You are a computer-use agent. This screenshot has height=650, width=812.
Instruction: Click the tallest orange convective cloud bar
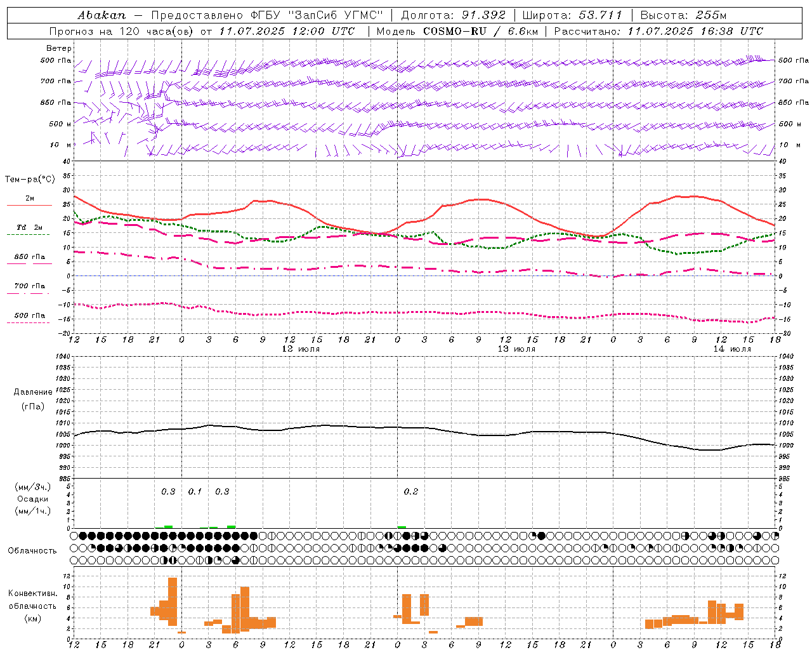pos(173,602)
